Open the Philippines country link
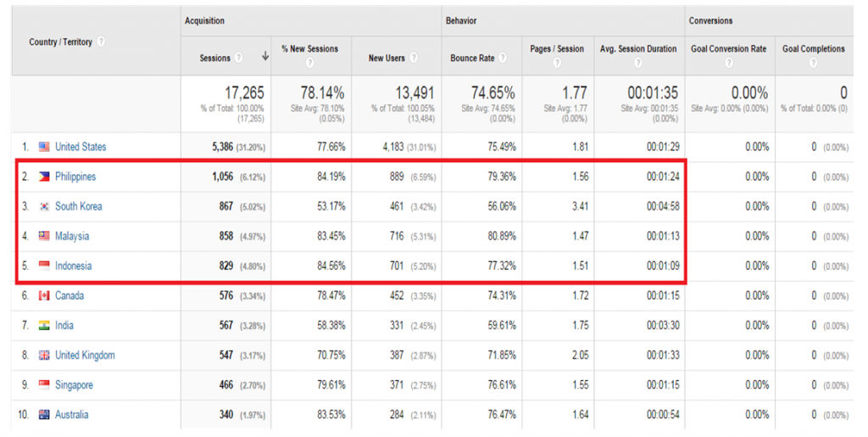The height and width of the screenshot is (437, 868). 75,176
